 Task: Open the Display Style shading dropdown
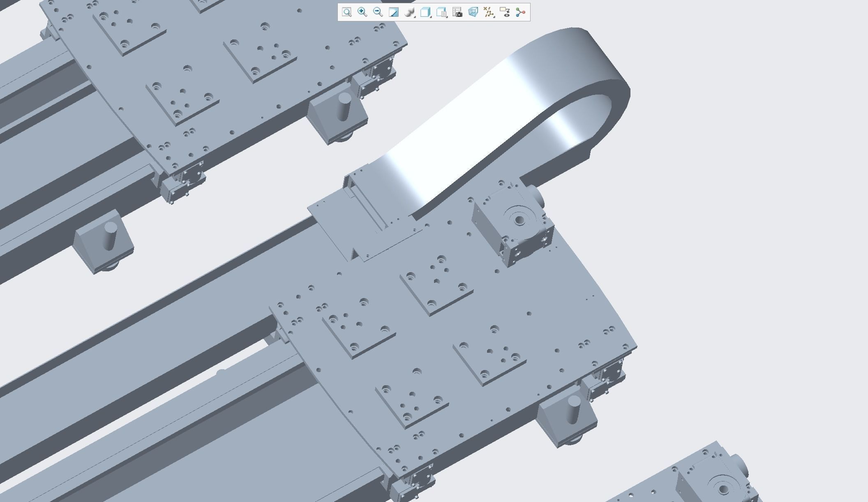(410, 12)
